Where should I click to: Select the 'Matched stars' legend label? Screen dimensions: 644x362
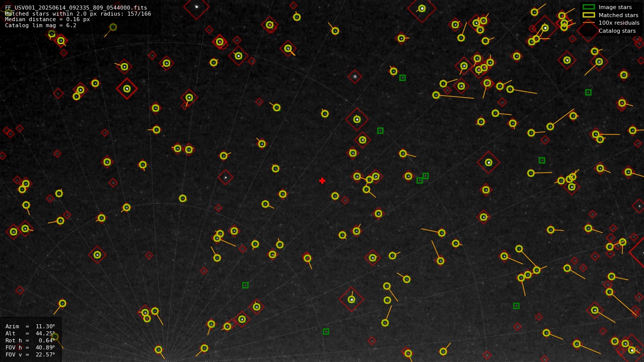point(618,15)
